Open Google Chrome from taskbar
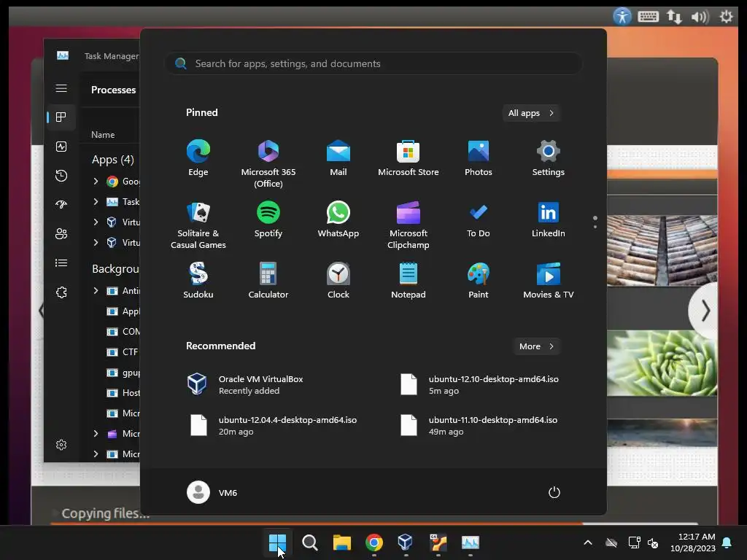Viewport: 747px width, 560px height. pos(374,542)
